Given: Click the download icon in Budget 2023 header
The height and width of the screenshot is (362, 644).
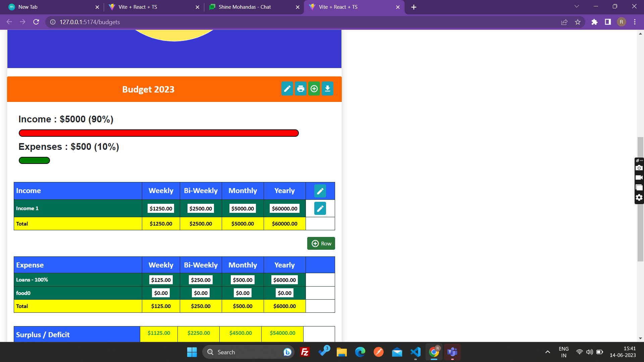Looking at the screenshot, I should (327, 89).
